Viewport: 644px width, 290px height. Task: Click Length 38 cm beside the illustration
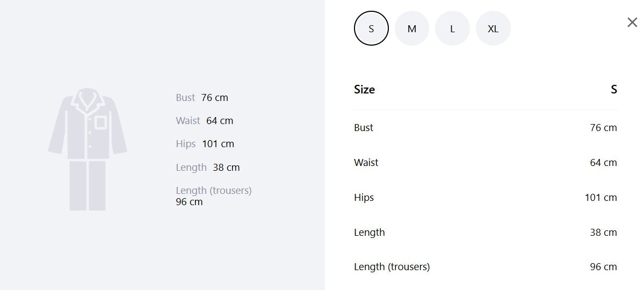tap(208, 168)
